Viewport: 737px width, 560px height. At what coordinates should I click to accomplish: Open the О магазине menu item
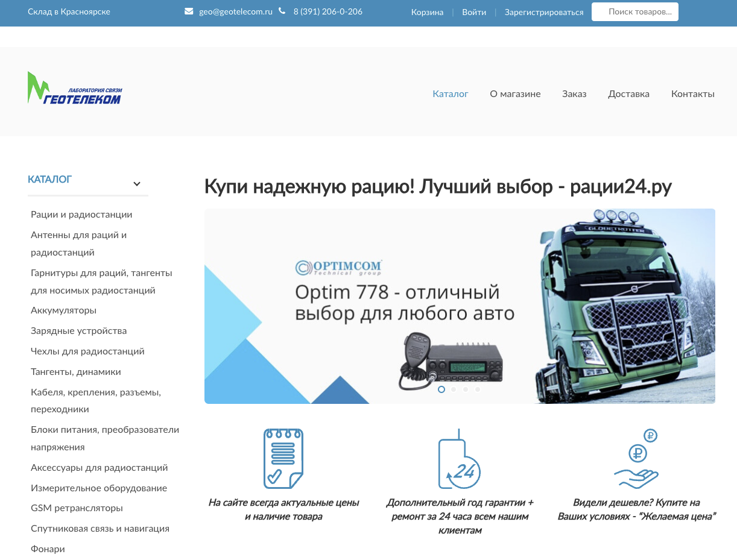click(516, 94)
